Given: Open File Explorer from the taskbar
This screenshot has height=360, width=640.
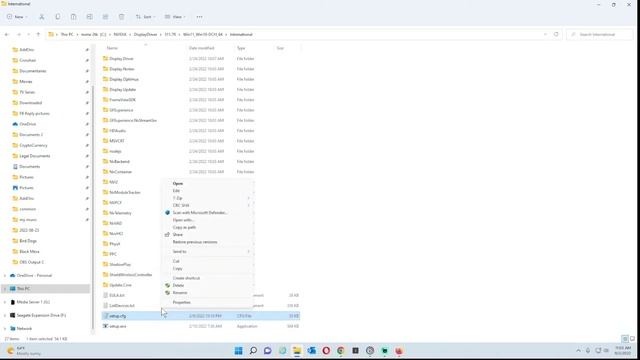Looking at the screenshot, I should tap(297, 351).
